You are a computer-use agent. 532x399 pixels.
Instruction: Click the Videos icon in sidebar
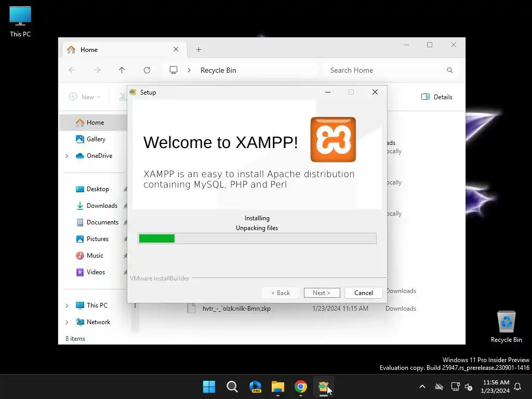79,272
